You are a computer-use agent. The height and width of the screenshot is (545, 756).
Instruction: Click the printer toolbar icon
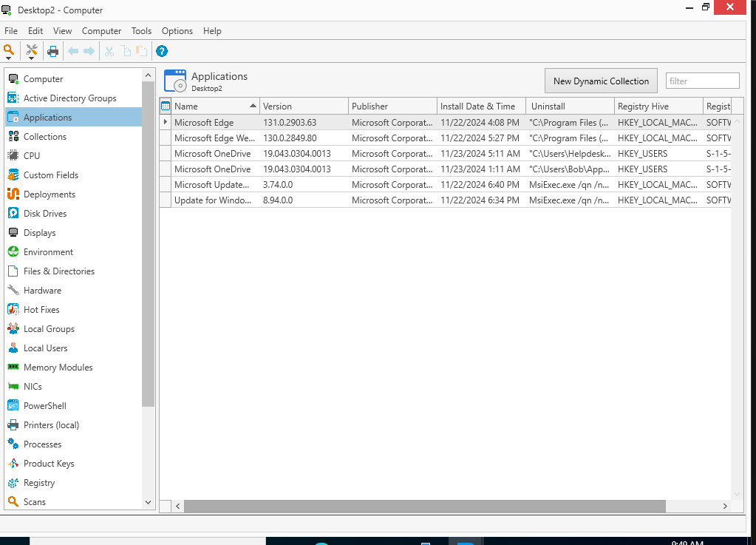52,51
